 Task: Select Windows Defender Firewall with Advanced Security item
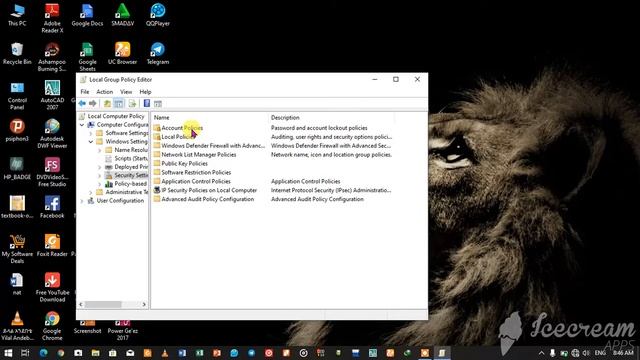tap(213, 146)
